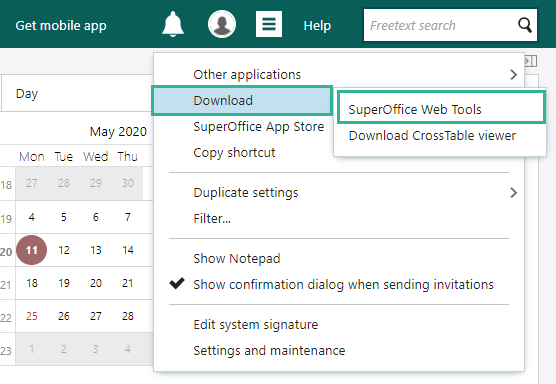This screenshot has width=556, height=384.
Task: Select May 7 in the calendar
Action: pos(128,217)
